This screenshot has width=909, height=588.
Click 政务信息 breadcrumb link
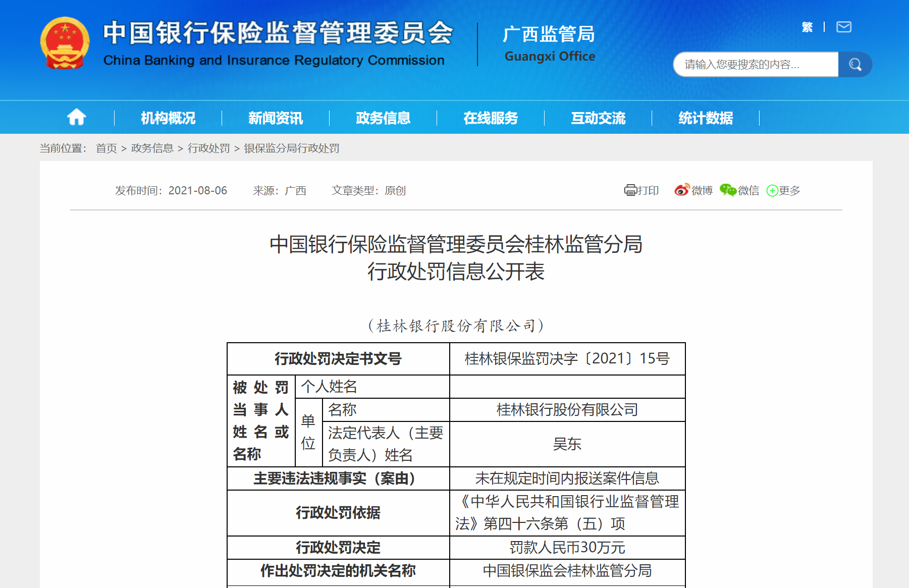coord(152,148)
